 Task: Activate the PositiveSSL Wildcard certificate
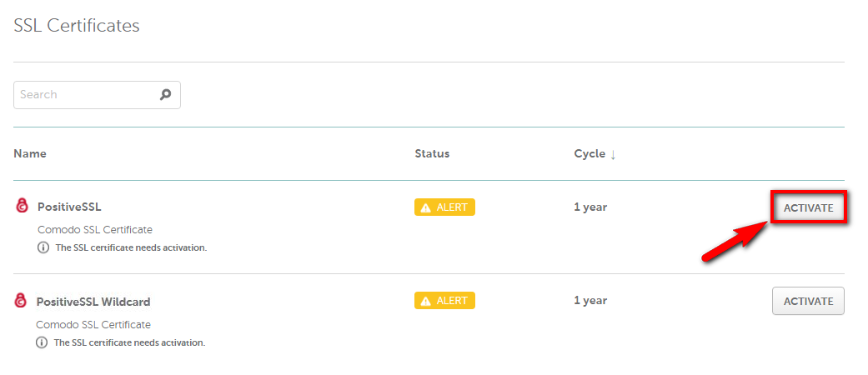(x=808, y=301)
